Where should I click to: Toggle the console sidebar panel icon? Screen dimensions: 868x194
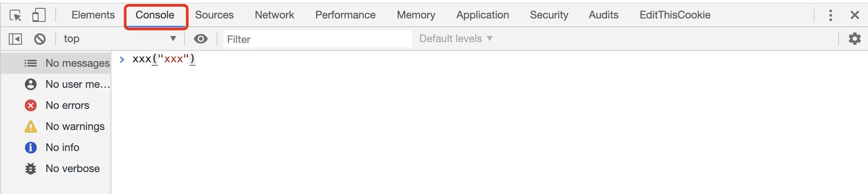[x=15, y=39]
